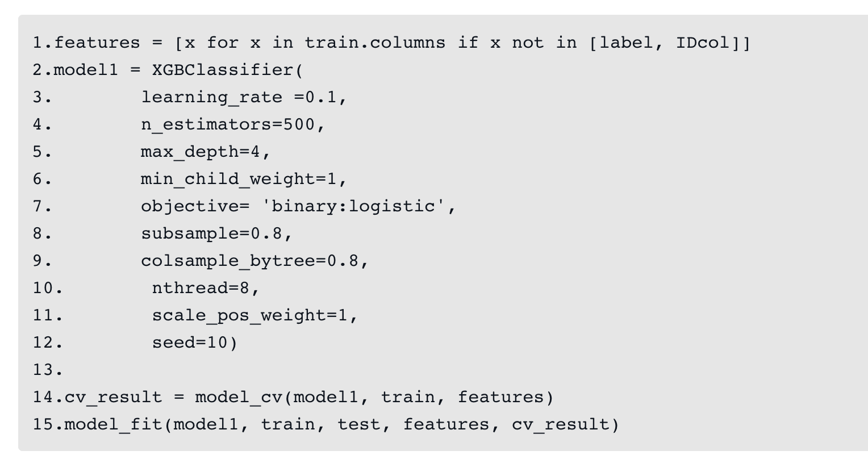Click the learning_rate parameter on line 3
The image size is (868, 459).
(211, 97)
